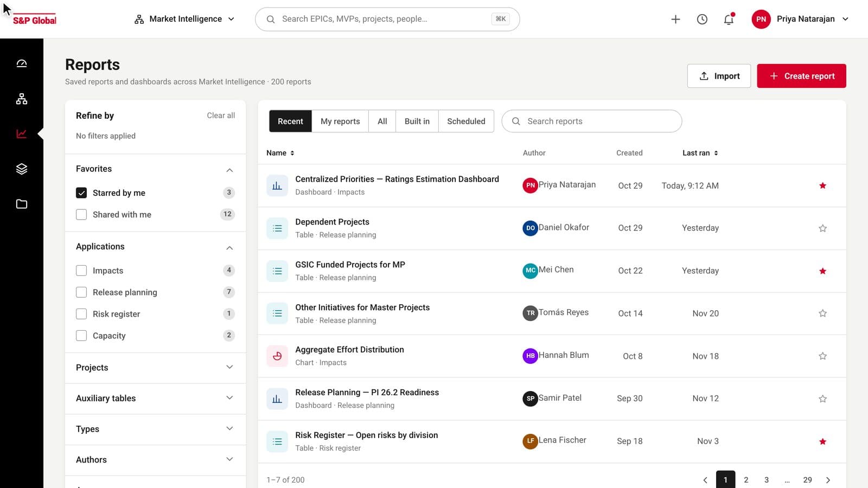
Task: Open the history clock icon
Action: 702,19
